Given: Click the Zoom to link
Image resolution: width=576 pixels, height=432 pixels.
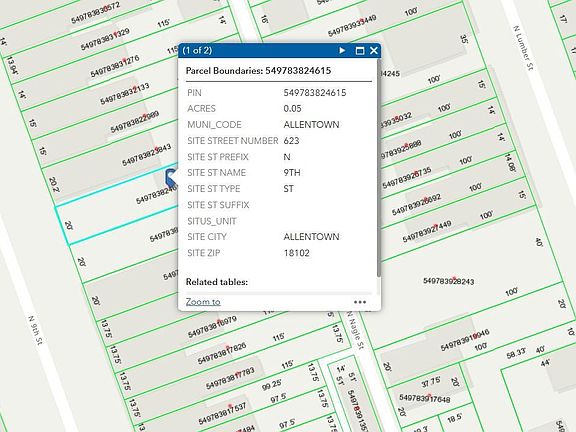Looking at the screenshot, I should (203, 302).
